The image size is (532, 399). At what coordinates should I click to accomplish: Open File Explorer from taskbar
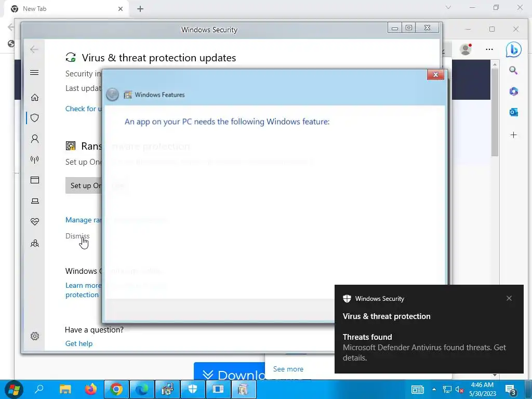pyautogui.click(x=65, y=389)
